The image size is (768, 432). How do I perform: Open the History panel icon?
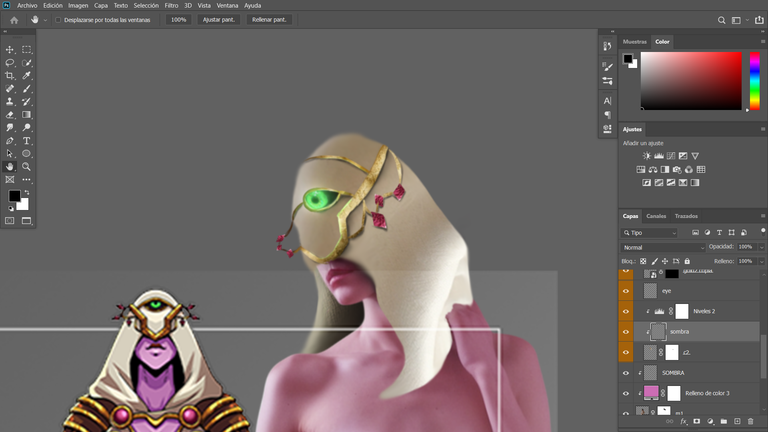[x=607, y=46]
